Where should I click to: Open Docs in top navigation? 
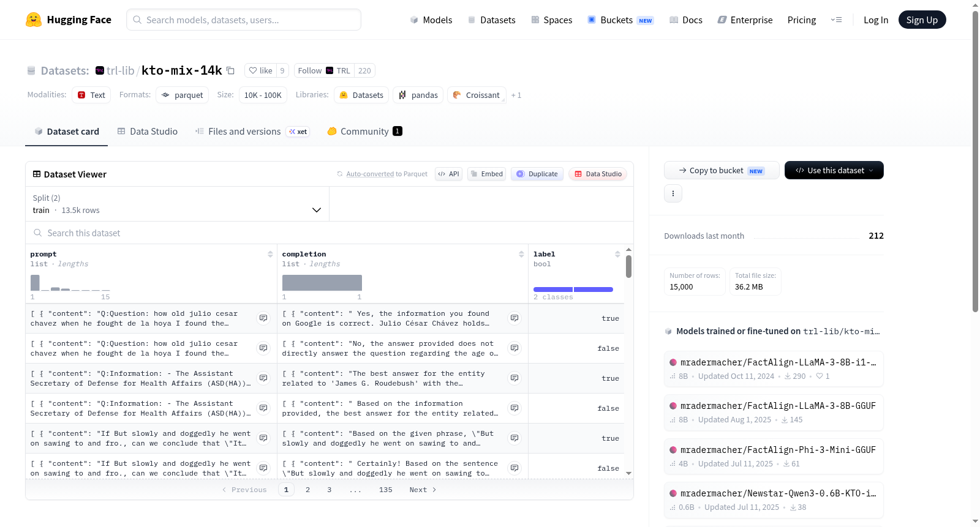[686, 20]
